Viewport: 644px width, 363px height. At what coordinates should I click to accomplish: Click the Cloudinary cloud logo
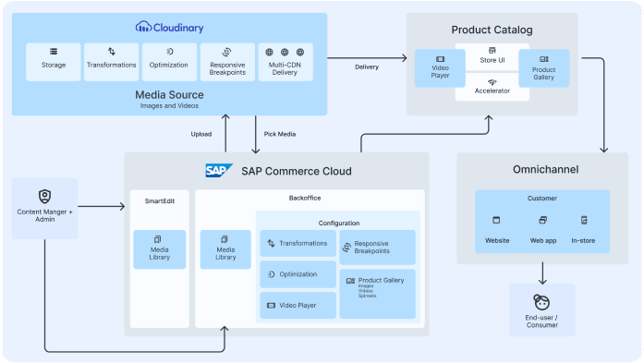point(143,27)
